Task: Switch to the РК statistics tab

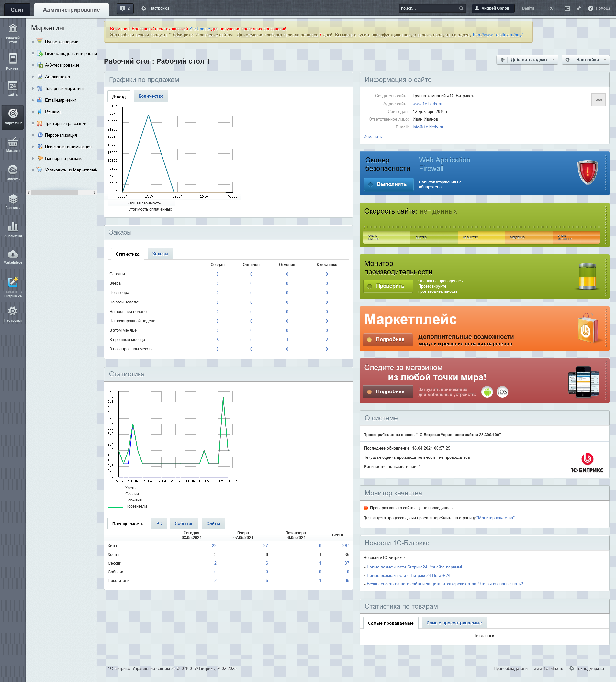Action: coord(159,524)
